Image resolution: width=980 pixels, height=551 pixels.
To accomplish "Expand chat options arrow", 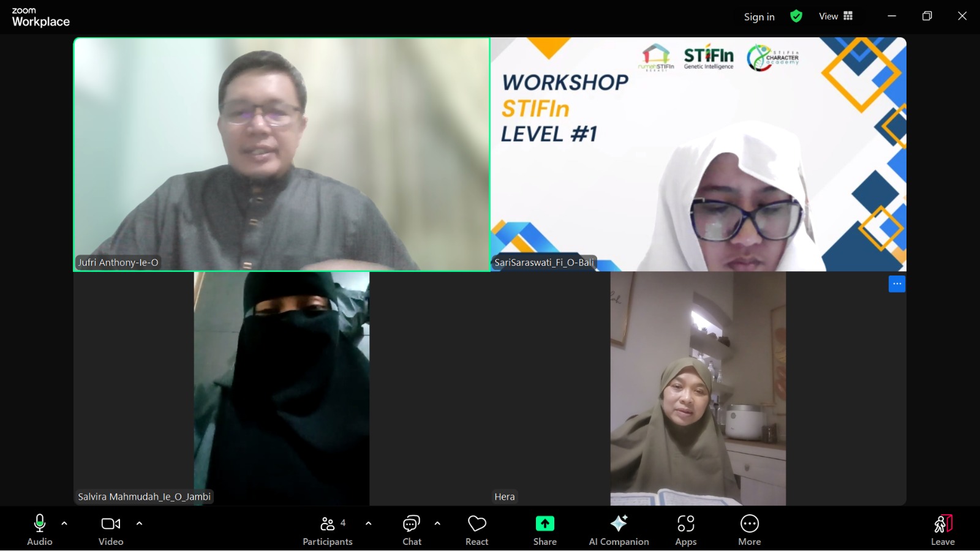I will point(437,523).
